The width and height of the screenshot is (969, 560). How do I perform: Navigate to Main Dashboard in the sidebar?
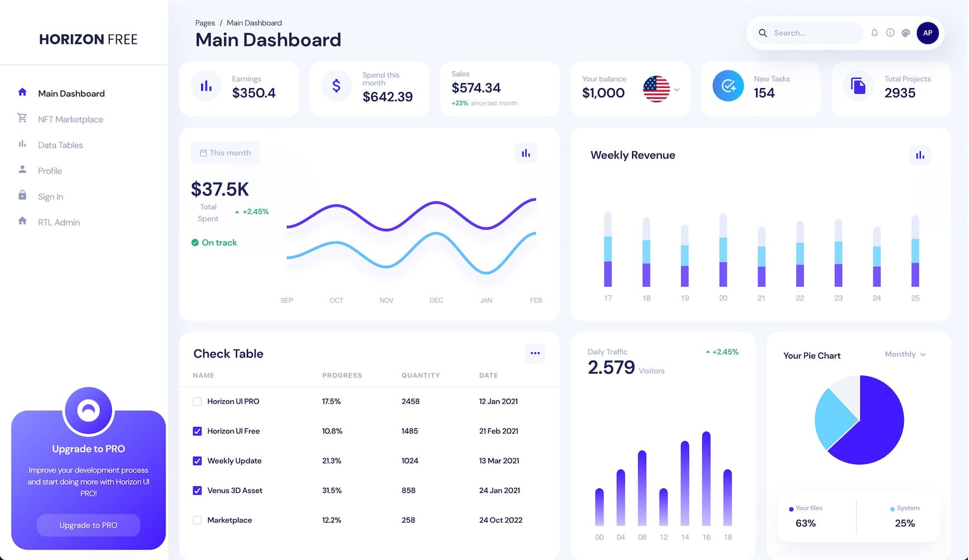[x=71, y=93]
